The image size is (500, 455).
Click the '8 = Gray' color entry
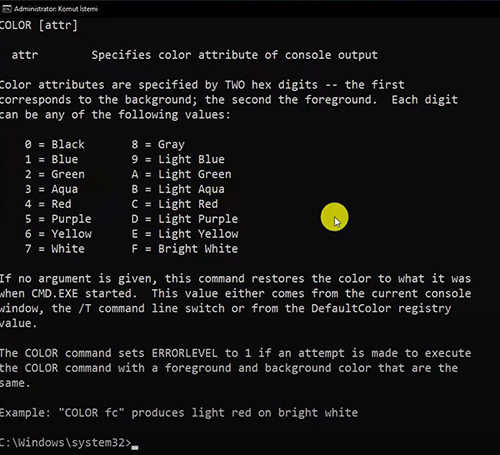pos(158,144)
